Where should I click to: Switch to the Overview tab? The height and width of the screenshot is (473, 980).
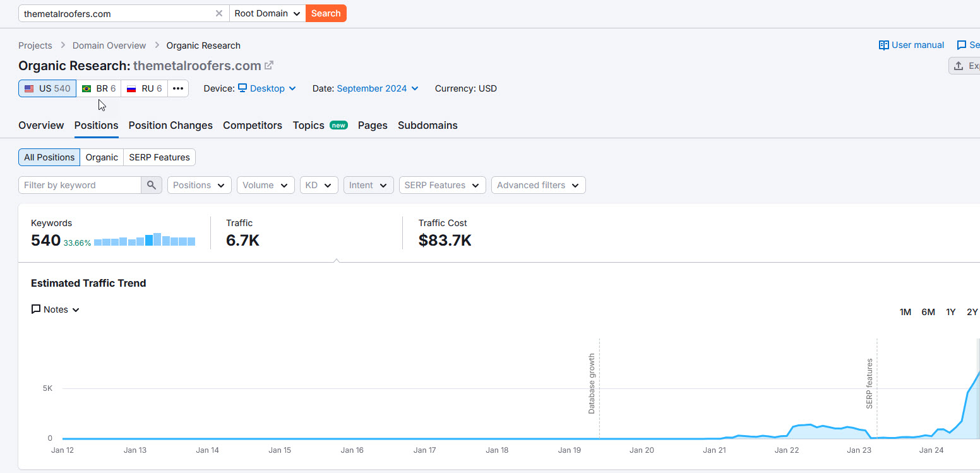(x=41, y=125)
